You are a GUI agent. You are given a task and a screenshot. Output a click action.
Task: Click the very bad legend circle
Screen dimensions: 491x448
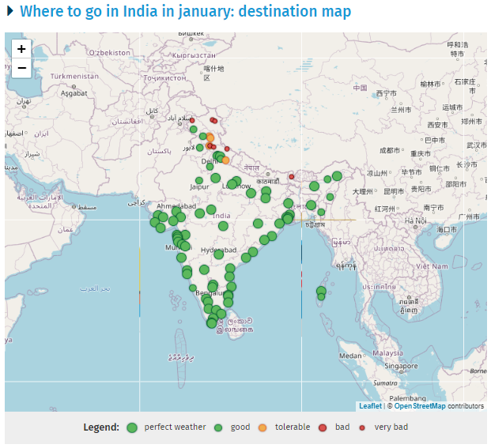pyautogui.click(x=362, y=427)
